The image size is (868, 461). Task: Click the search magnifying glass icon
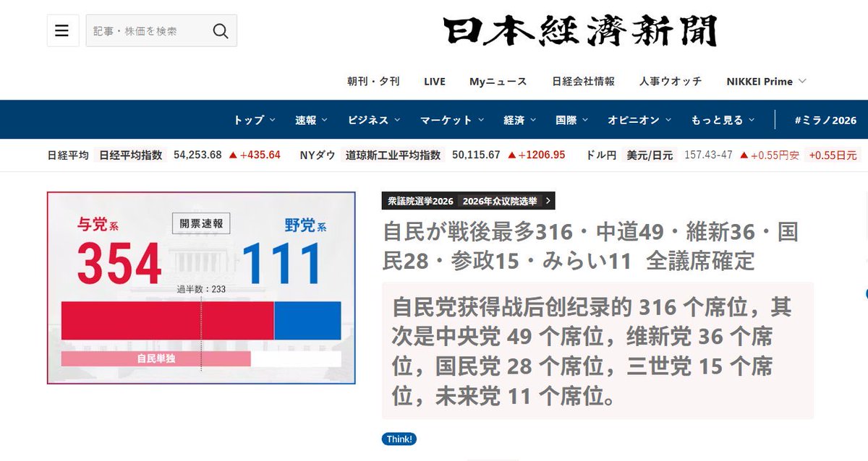[x=219, y=30]
